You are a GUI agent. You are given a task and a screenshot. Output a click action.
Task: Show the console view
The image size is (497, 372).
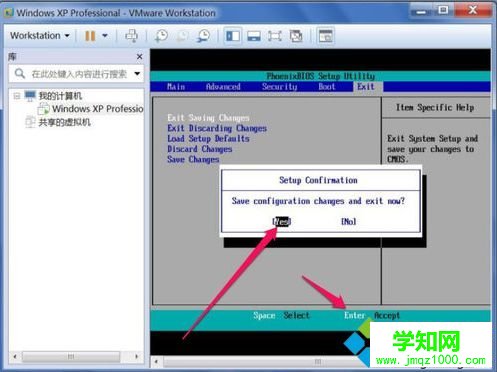(x=325, y=36)
